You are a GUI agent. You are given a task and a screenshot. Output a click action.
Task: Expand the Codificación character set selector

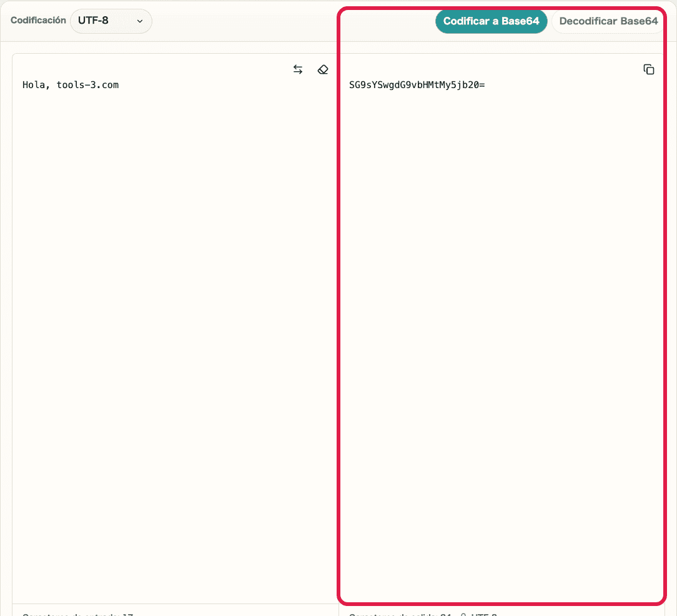coord(111,21)
